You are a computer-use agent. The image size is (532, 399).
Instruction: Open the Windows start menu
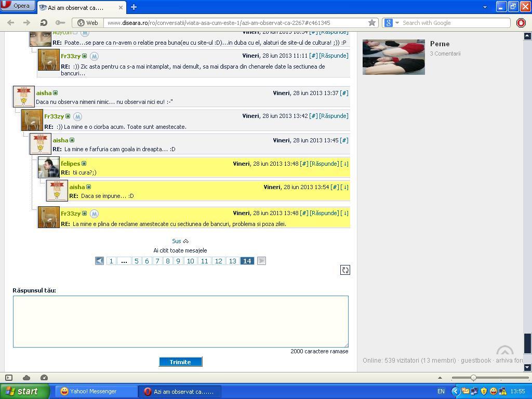[24, 391]
